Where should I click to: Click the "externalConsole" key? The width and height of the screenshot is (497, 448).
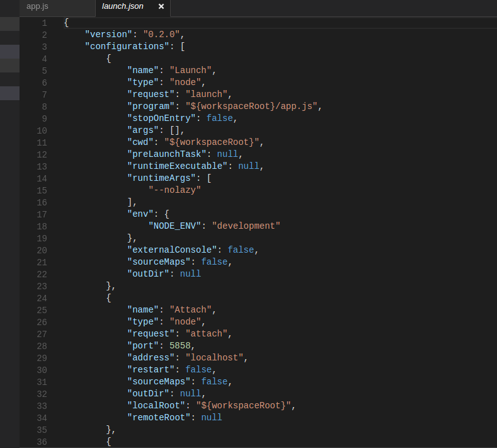pos(172,250)
